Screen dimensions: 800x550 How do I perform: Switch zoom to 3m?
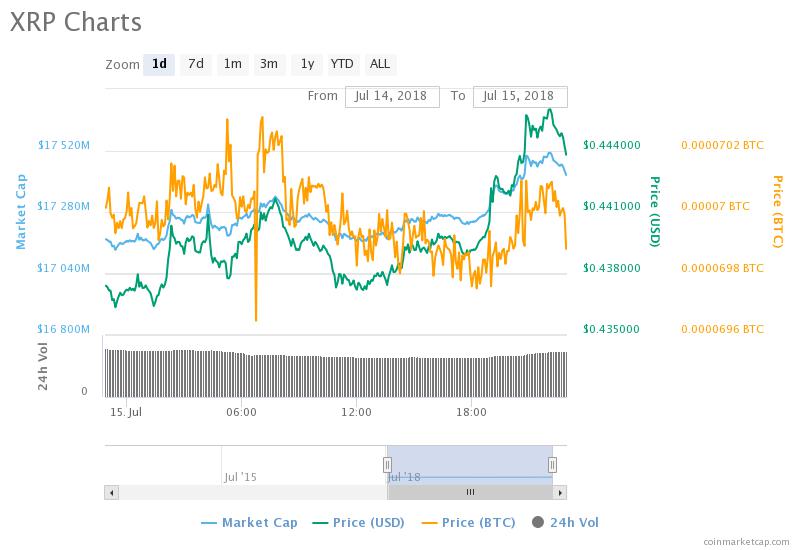(269, 64)
